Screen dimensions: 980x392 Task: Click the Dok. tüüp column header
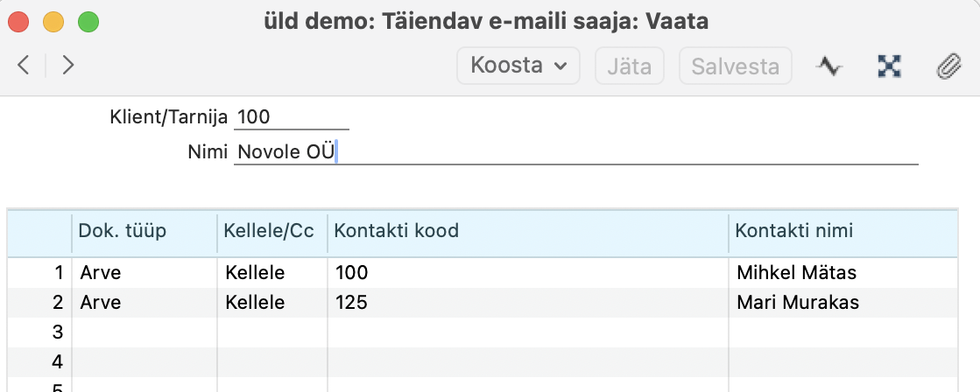123,231
